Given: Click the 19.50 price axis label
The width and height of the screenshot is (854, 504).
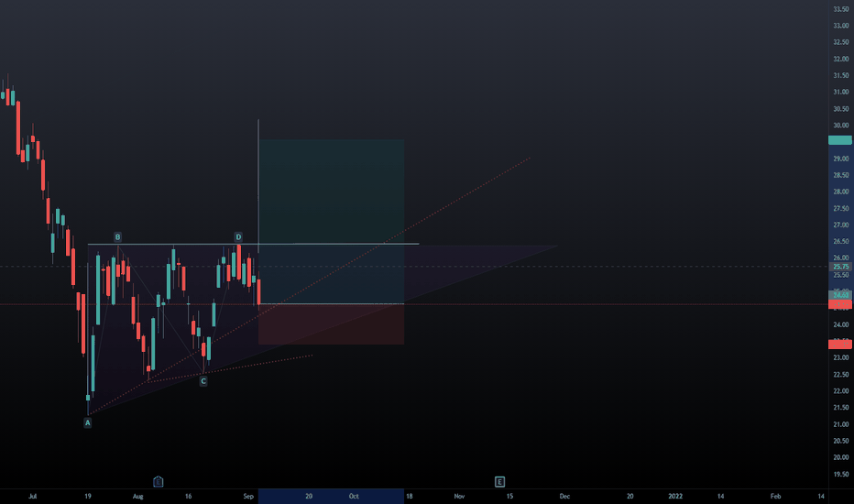Looking at the screenshot, I should point(840,474).
